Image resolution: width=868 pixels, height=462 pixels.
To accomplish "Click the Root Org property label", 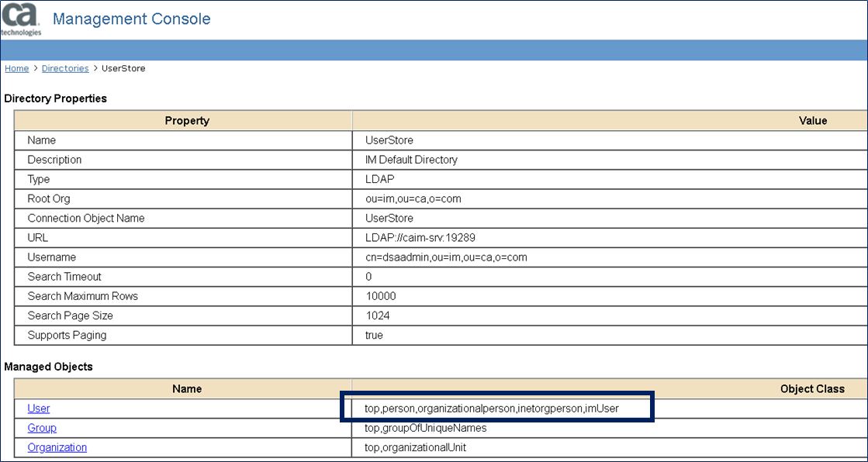I will pyautogui.click(x=49, y=198).
